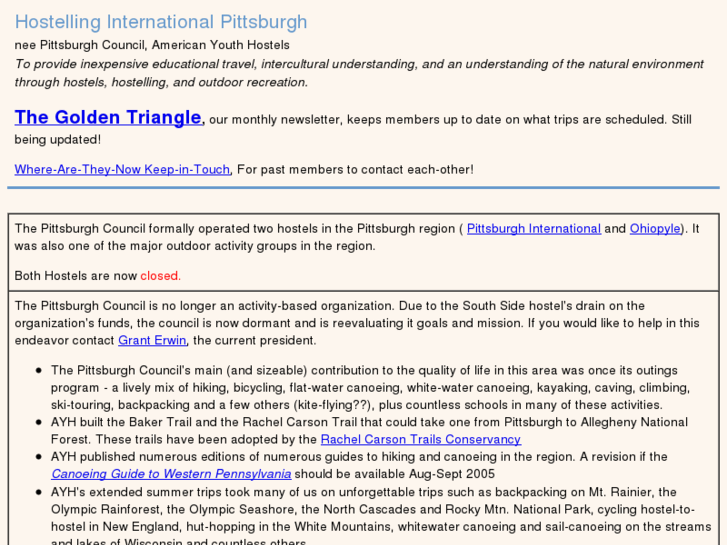Click 'Both Hostels are now' text
The image size is (727, 545).
[x=76, y=276]
